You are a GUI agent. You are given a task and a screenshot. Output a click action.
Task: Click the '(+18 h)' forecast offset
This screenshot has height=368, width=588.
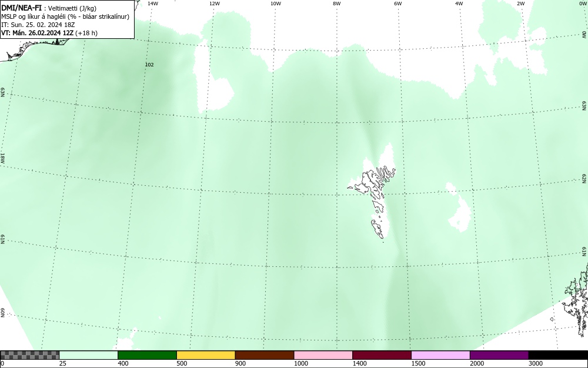tap(86, 33)
